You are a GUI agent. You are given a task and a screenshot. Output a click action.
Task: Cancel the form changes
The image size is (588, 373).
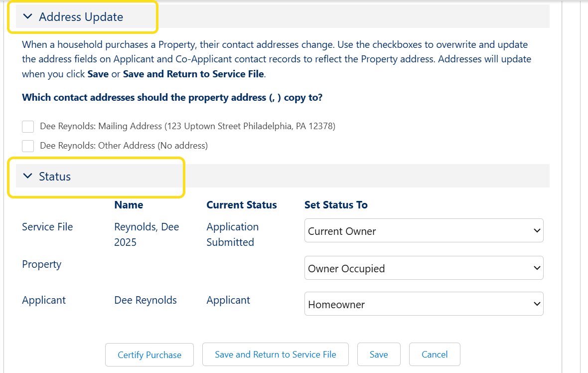(x=435, y=355)
